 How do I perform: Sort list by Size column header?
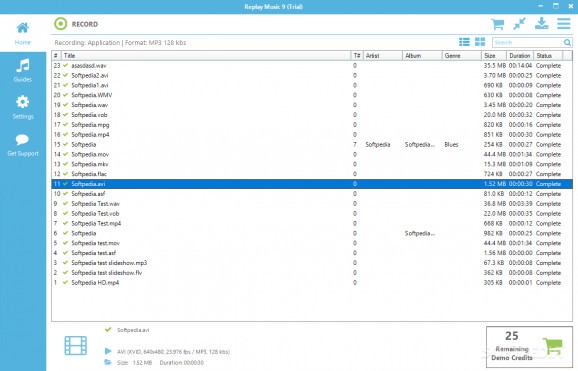[494, 56]
